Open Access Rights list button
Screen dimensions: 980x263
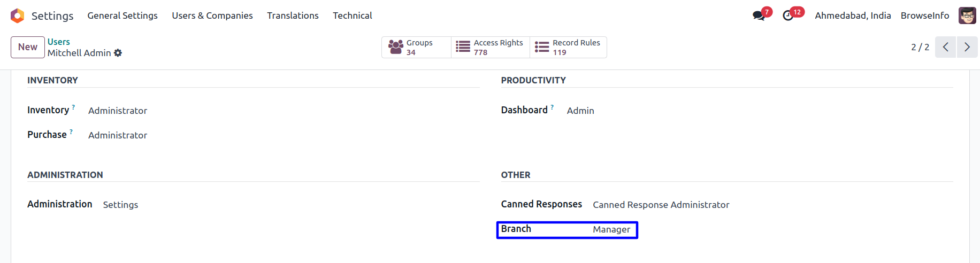click(x=490, y=47)
